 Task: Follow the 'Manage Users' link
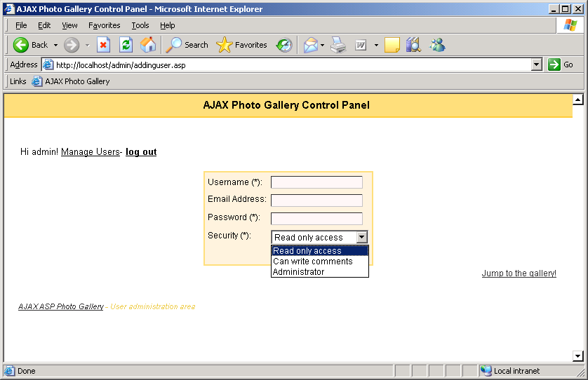pyautogui.click(x=90, y=152)
